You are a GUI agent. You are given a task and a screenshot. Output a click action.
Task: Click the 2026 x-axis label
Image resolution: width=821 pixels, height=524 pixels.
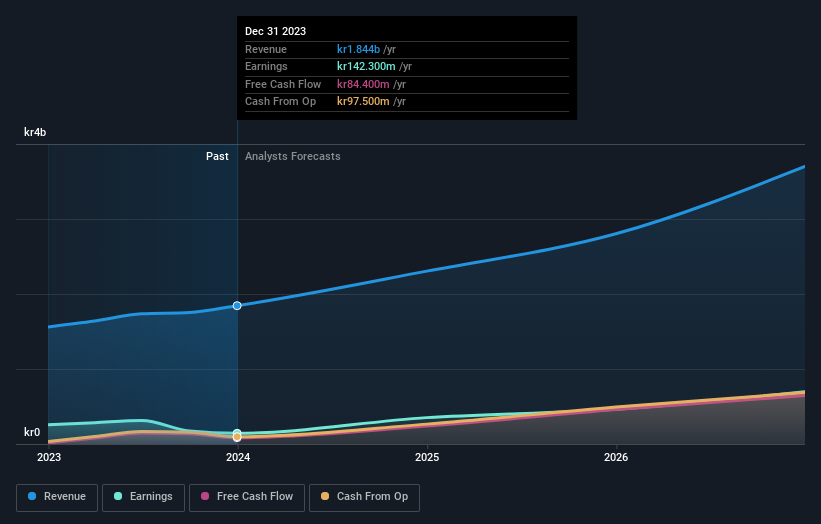616,458
